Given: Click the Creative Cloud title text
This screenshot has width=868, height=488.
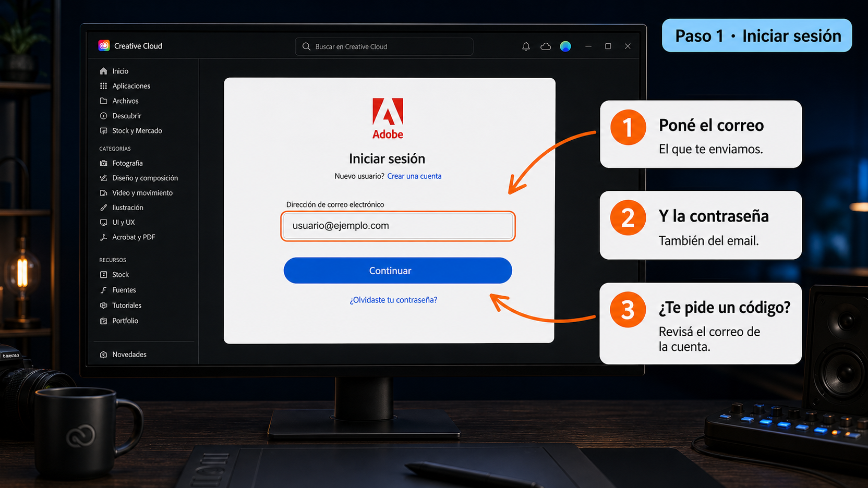Looking at the screenshot, I should (x=138, y=46).
